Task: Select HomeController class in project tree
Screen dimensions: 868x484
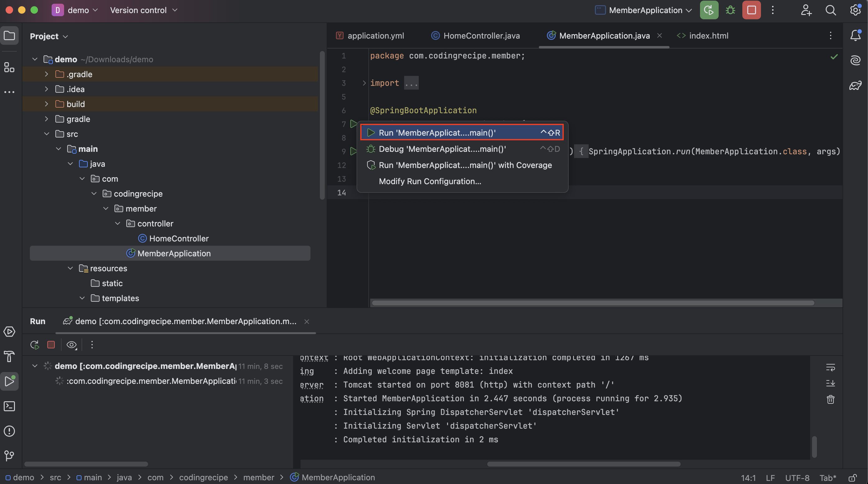Action: pos(173,238)
